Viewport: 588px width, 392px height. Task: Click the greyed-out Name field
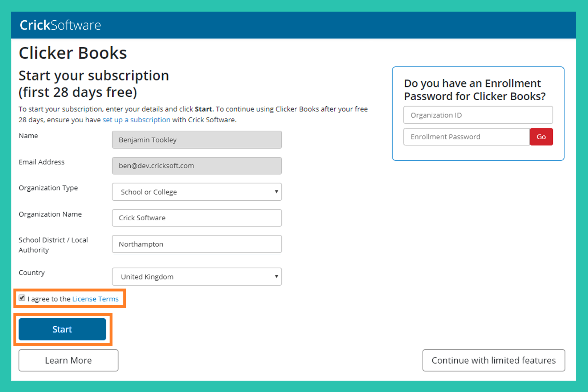pyautogui.click(x=197, y=140)
